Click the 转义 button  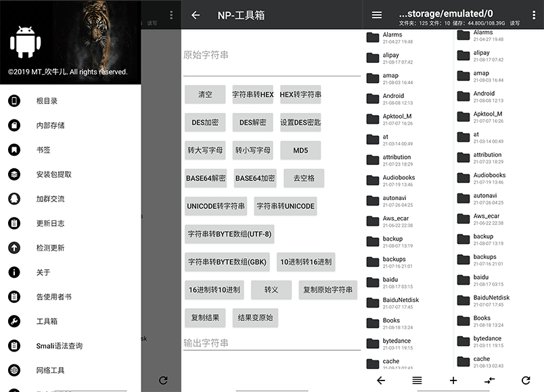(271, 290)
